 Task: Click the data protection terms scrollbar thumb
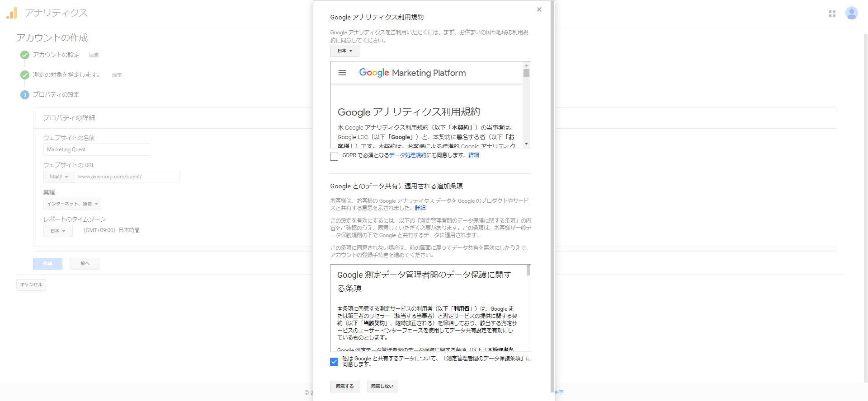(x=528, y=270)
